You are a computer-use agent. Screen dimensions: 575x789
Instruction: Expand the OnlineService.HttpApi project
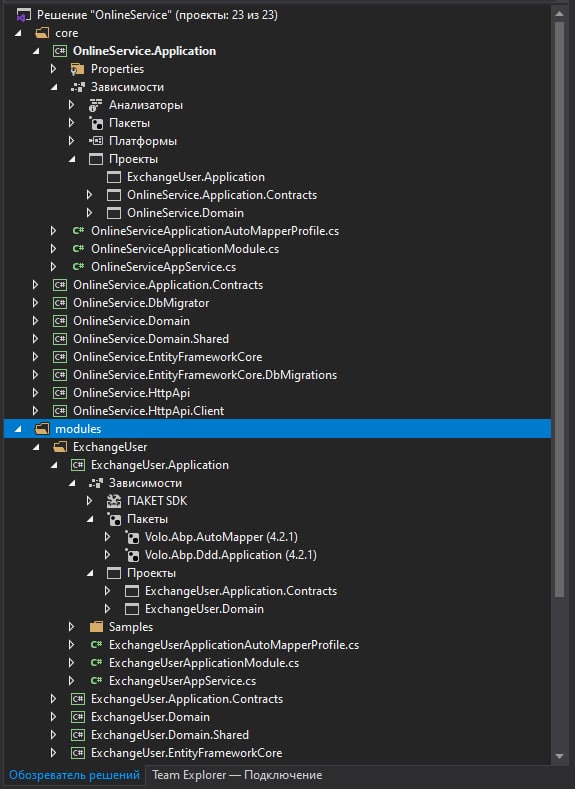(x=35, y=393)
